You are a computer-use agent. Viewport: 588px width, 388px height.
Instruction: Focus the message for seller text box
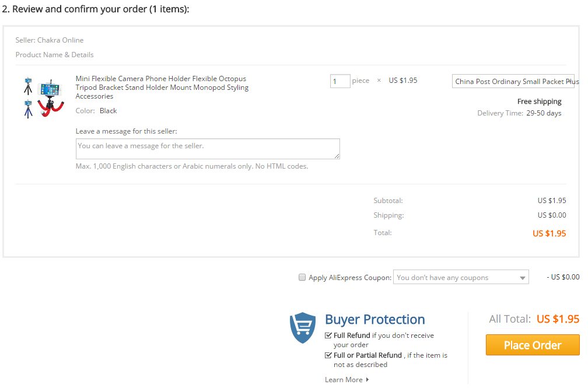[x=207, y=149]
